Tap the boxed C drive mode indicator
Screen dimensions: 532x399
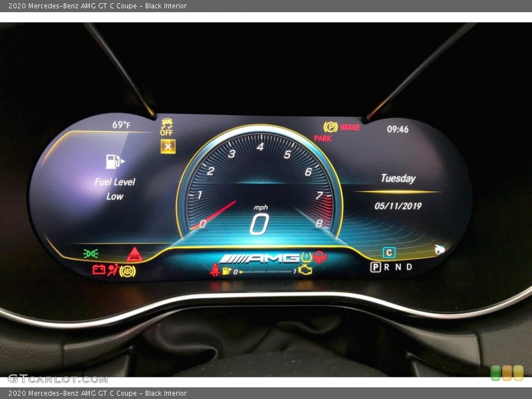point(389,253)
